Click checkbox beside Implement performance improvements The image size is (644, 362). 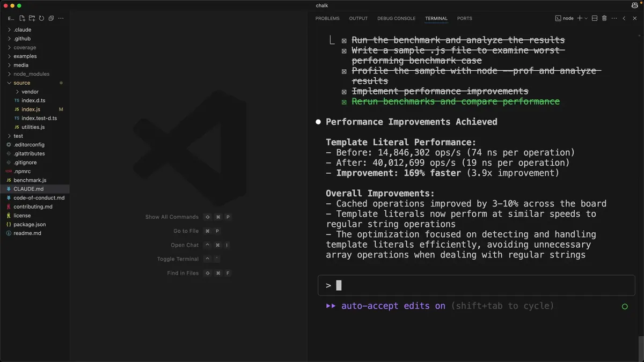(344, 92)
